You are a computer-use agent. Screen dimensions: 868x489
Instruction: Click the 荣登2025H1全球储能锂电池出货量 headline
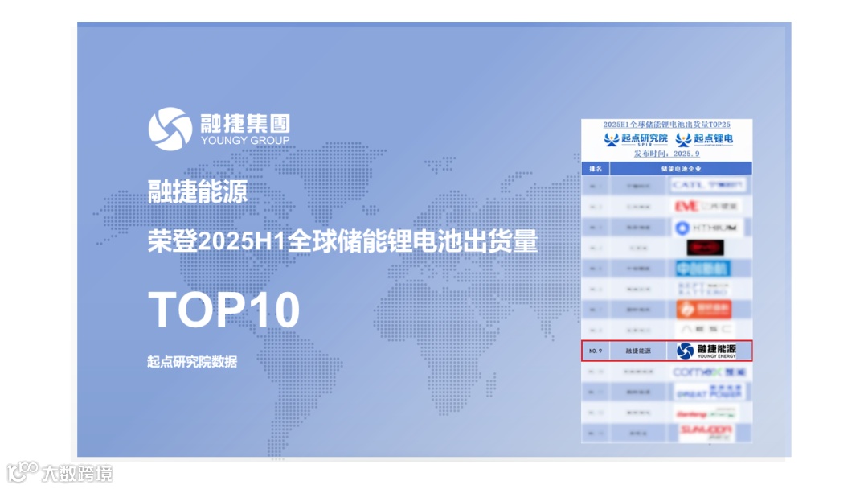[x=342, y=241]
